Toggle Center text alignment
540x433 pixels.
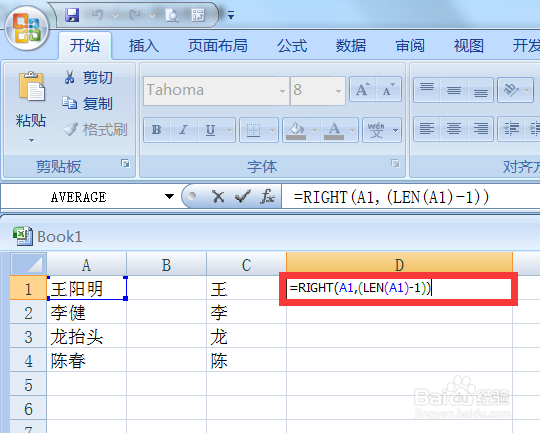[454, 129]
